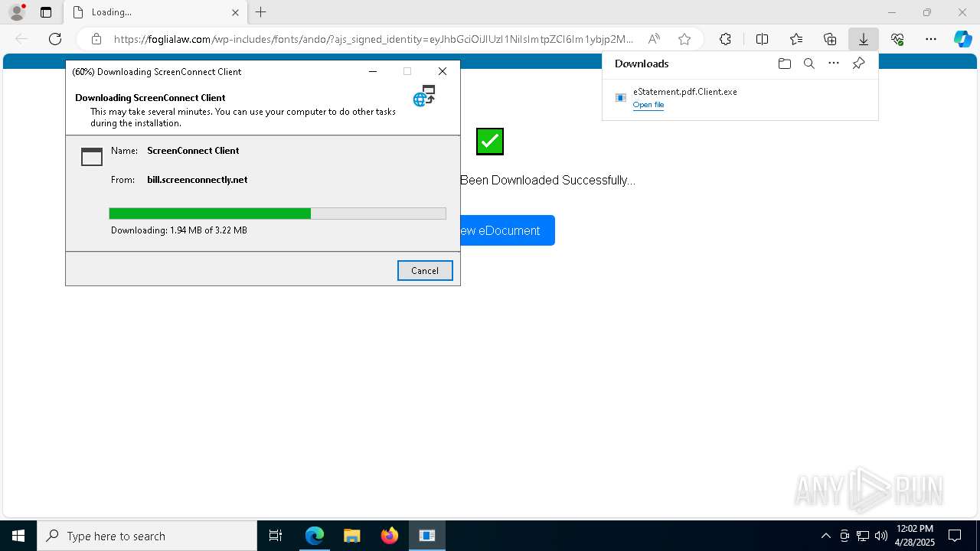Click the Downloads toolbar icon
Viewport: 980px width, 551px height.
(x=863, y=39)
